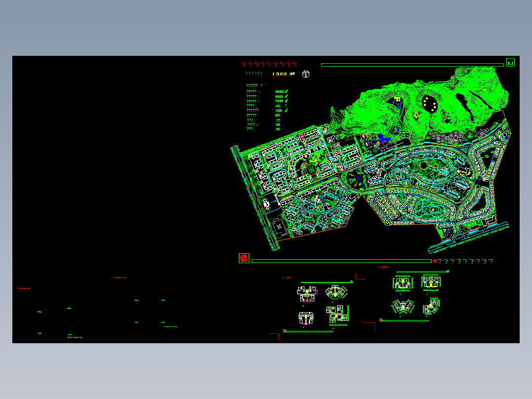
Task: Select the large red question-mark title text
Action: coord(269,65)
